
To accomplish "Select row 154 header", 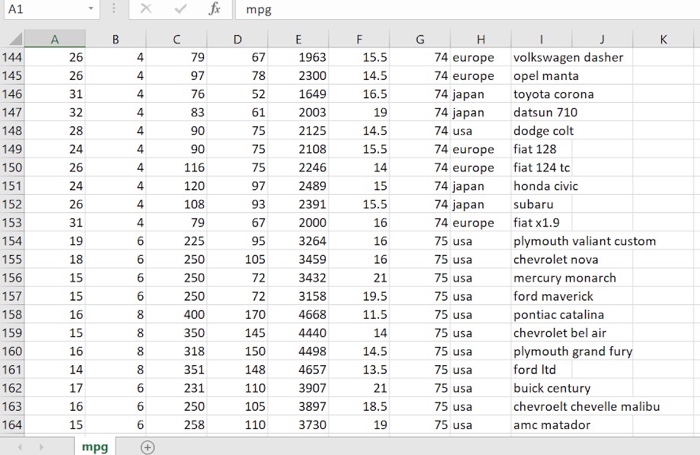I will tap(12, 241).
